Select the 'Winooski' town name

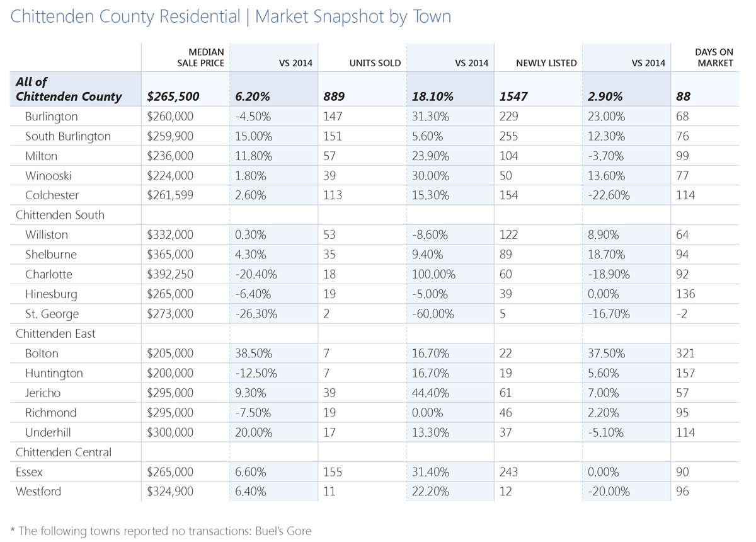(48, 175)
